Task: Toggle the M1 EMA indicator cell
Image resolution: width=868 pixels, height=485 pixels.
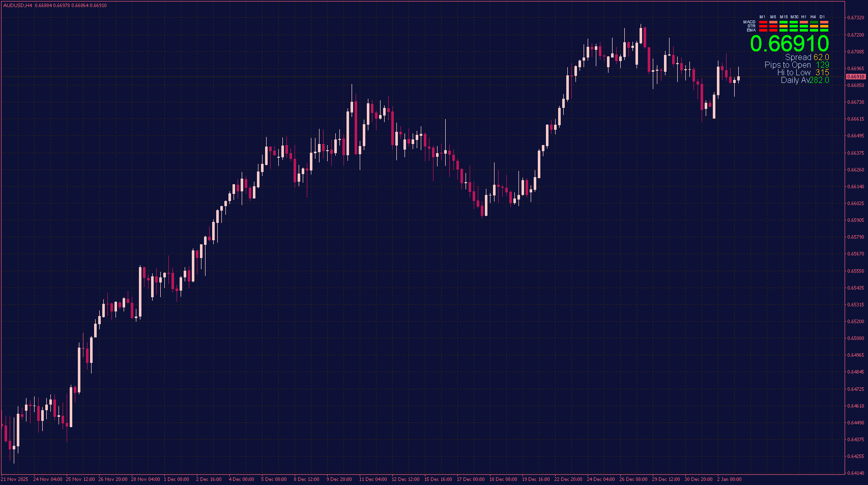Action: pyautogui.click(x=763, y=32)
